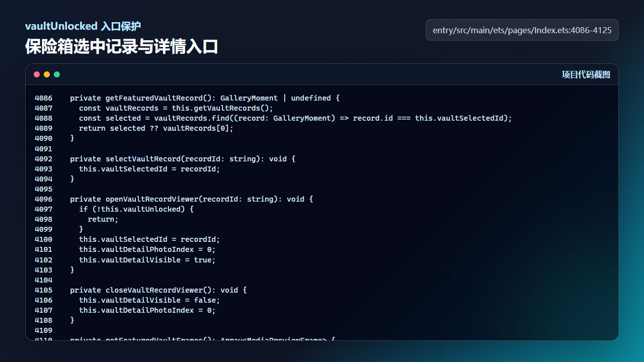The image size is (644, 362).
Task: Click the closeVaultRecordViewer method declaration
Action: coord(158,290)
